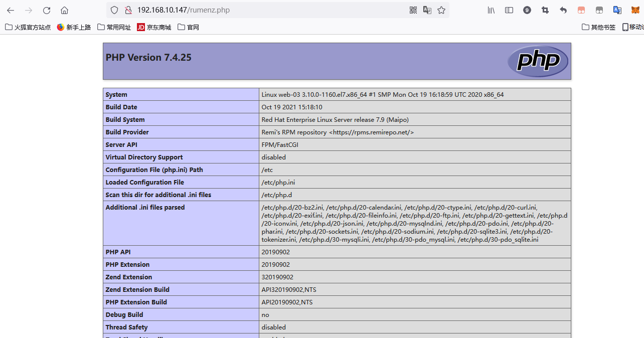Select the 320190902 value
Viewport: 644px width, 338px height.
[277, 277]
